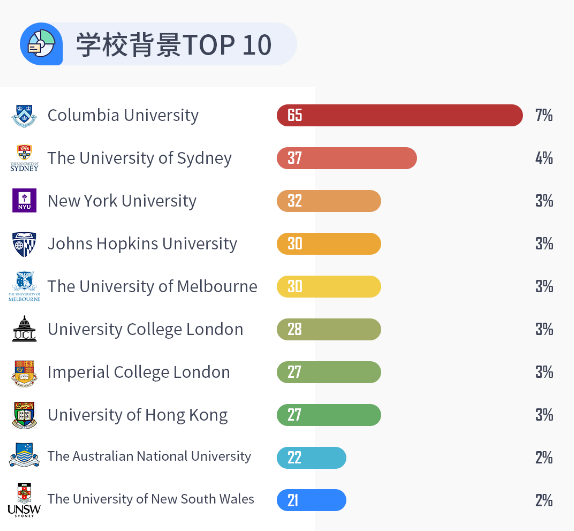Click the 学校背景TOP 10 heading

pos(174,45)
